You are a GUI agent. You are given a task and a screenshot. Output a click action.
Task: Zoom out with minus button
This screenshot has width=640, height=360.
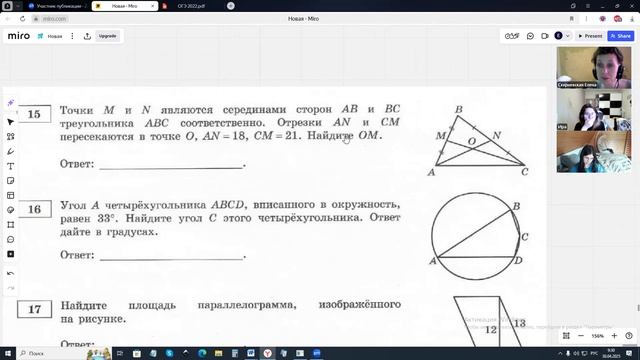tap(581, 336)
